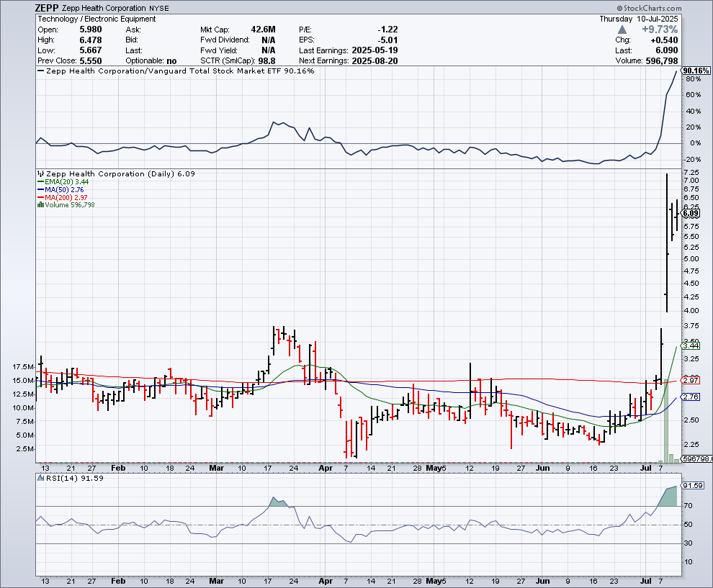Click the 2.97 MA(200) axis tag
Screen dimensions: 713x588
pyautogui.click(x=691, y=380)
